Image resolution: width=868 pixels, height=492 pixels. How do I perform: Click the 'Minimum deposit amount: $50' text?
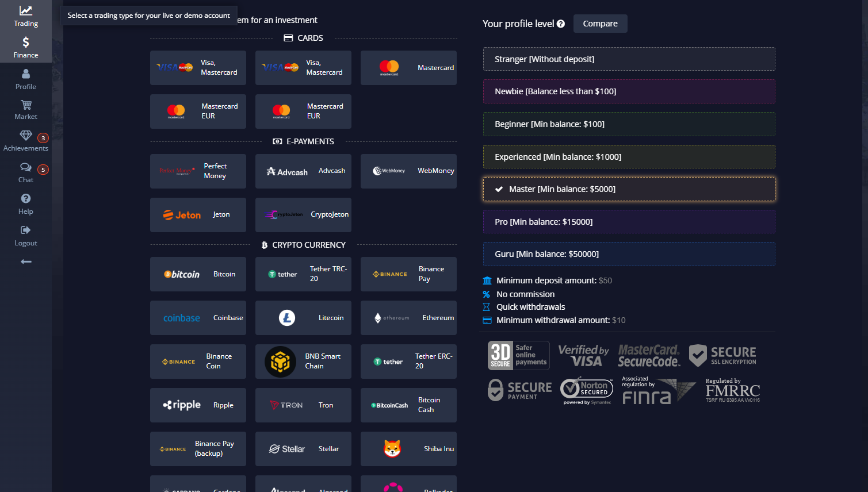(554, 280)
